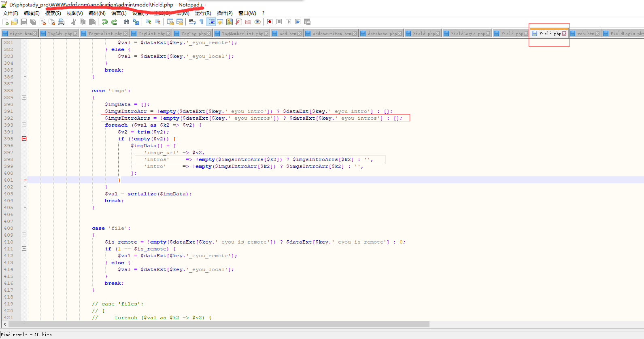Click the Play macro icon
This screenshot has width=644, height=339.
point(288,22)
